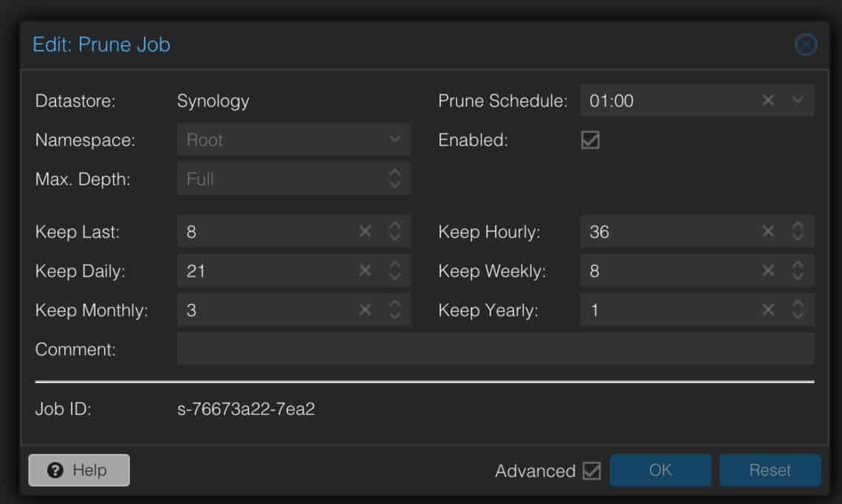Open the Prune Schedule dropdown

pyautogui.click(x=798, y=100)
